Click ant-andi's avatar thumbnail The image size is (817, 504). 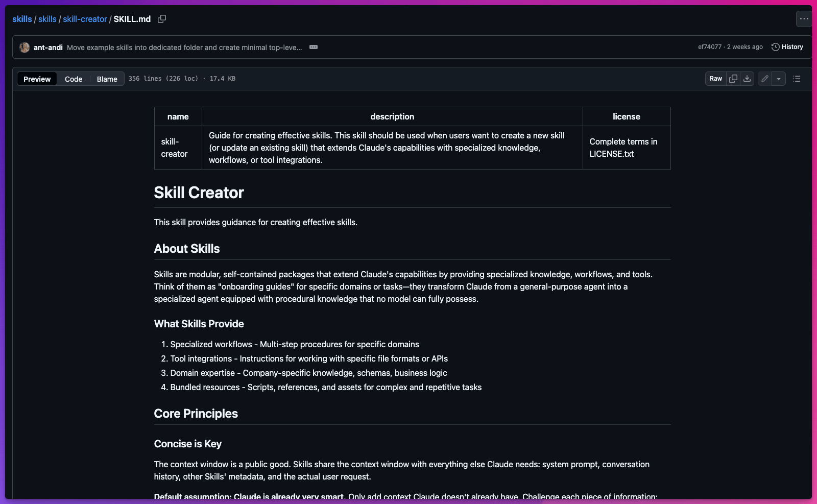tap(25, 47)
